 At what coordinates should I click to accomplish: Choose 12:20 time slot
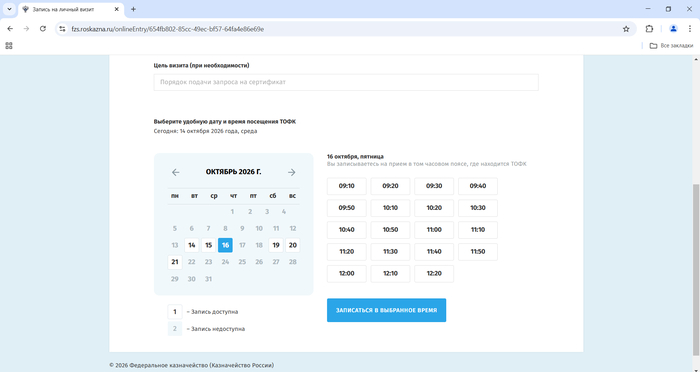434,274
